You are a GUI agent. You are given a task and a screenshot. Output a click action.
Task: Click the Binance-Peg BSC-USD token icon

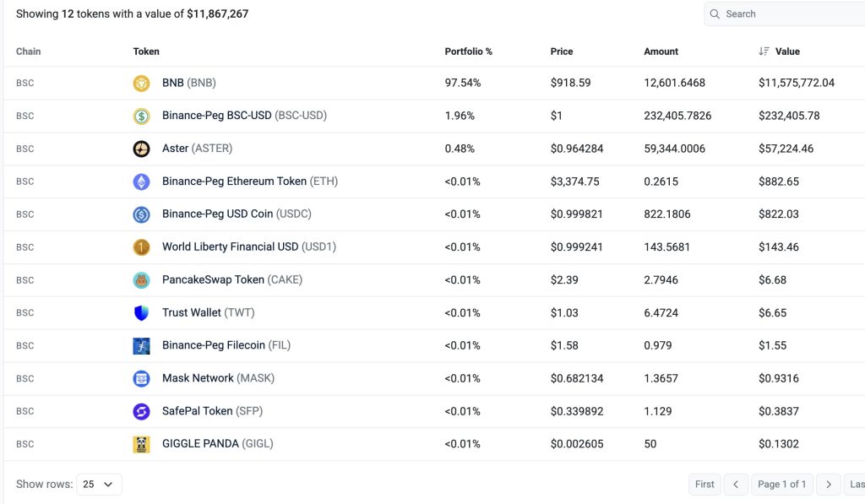pos(141,116)
